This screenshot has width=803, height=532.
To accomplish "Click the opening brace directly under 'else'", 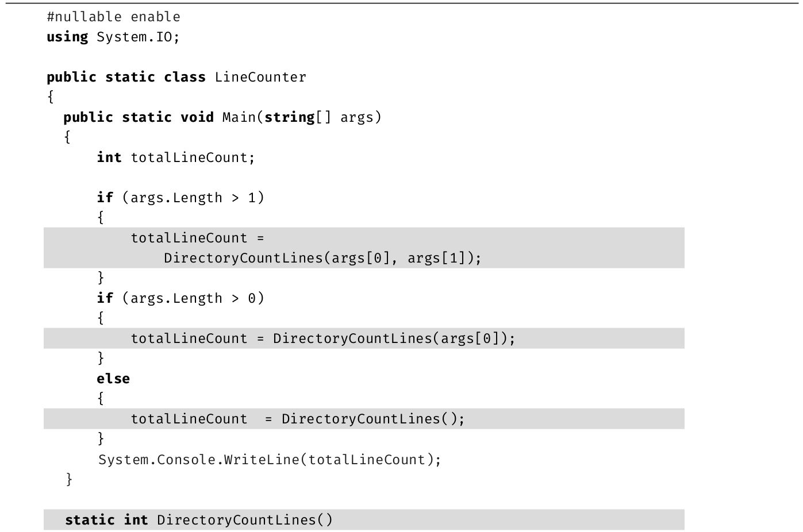I will pos(101,399).
